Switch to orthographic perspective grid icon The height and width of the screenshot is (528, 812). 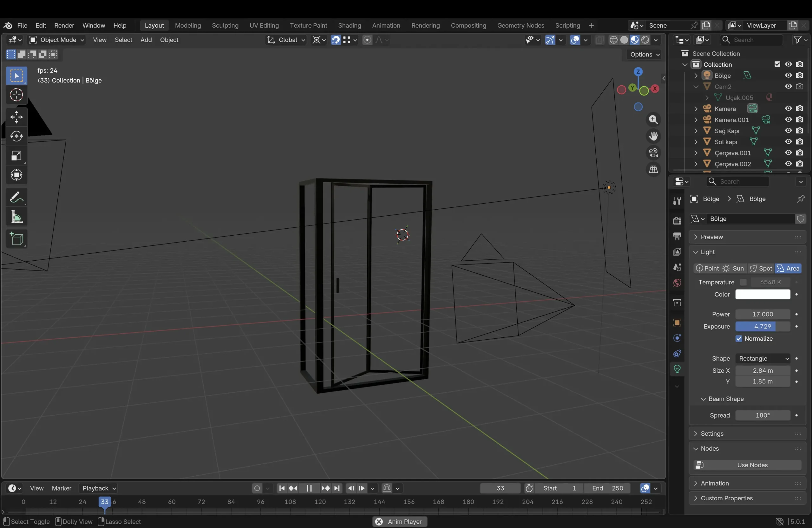[x=653, y=170]
